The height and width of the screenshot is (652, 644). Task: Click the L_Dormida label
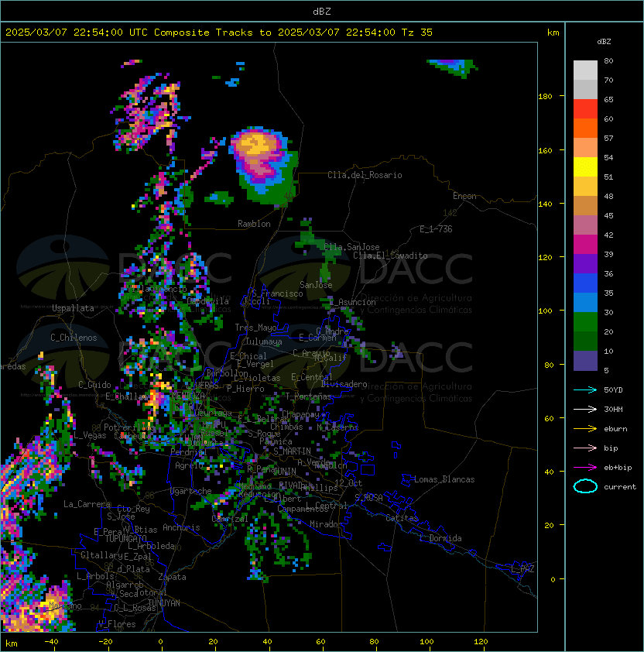440,538
